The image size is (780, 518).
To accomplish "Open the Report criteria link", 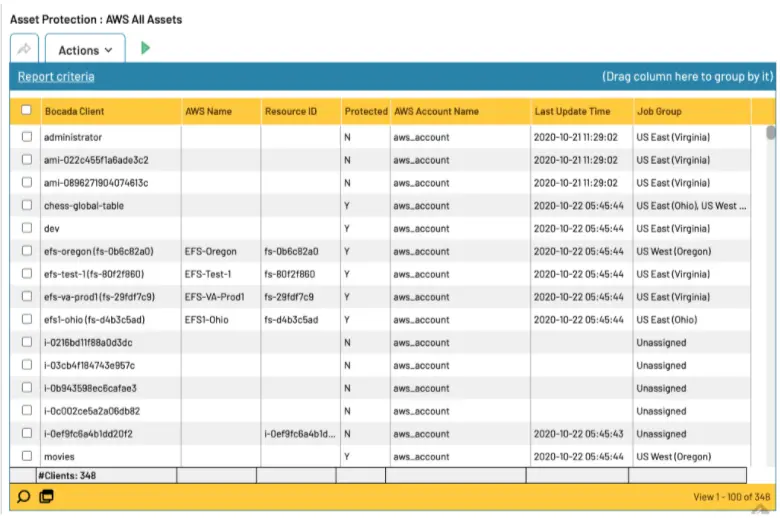I will pos(56,77).
